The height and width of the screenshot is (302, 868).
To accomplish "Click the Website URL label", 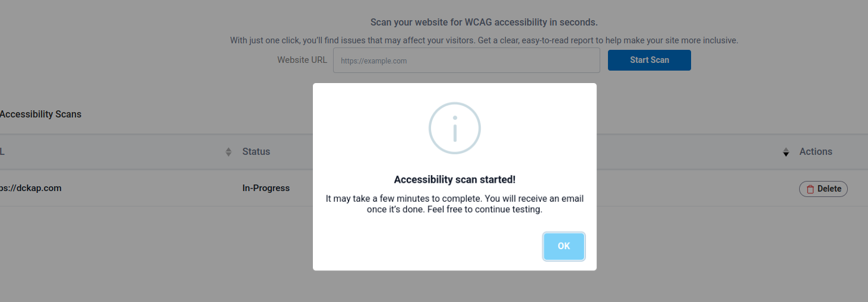I will (302, 60).
